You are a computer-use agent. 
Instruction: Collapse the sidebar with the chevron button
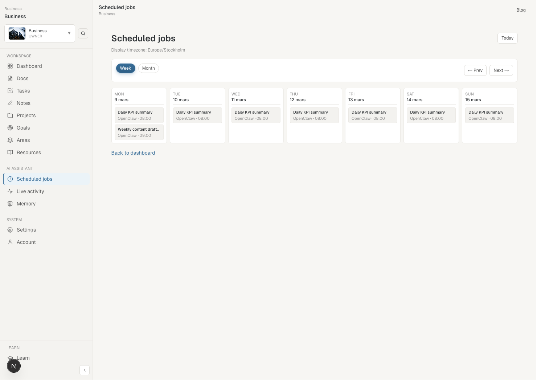[85, 370]
